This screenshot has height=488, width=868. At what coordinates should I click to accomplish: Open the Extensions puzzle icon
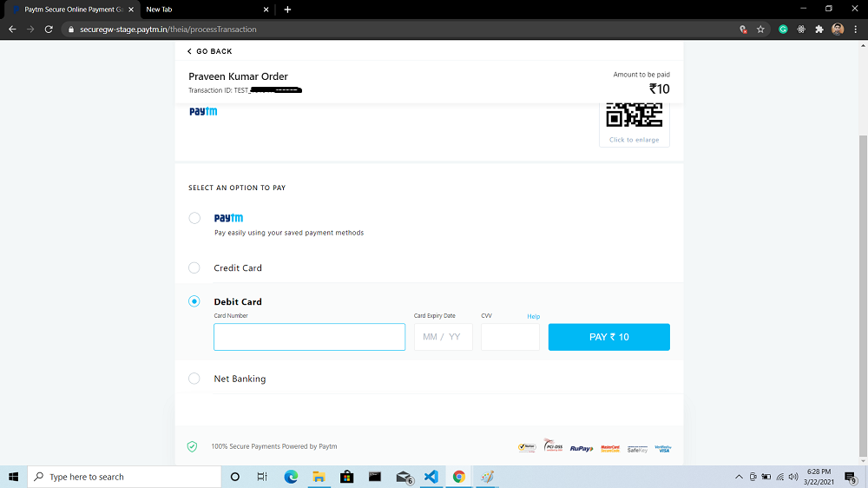(819, 30)
